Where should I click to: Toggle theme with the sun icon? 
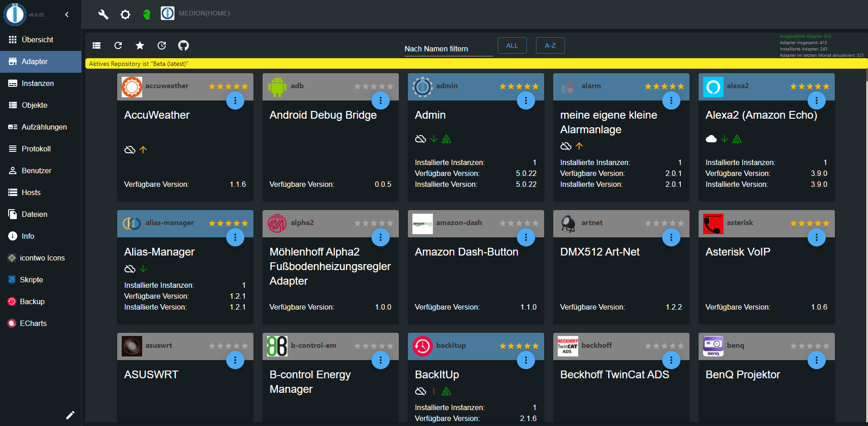125,15
